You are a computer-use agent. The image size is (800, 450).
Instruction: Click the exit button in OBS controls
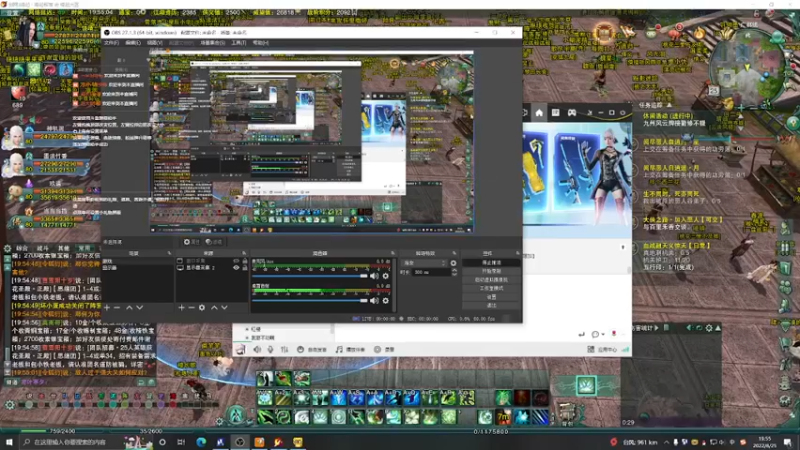[491, 306]
